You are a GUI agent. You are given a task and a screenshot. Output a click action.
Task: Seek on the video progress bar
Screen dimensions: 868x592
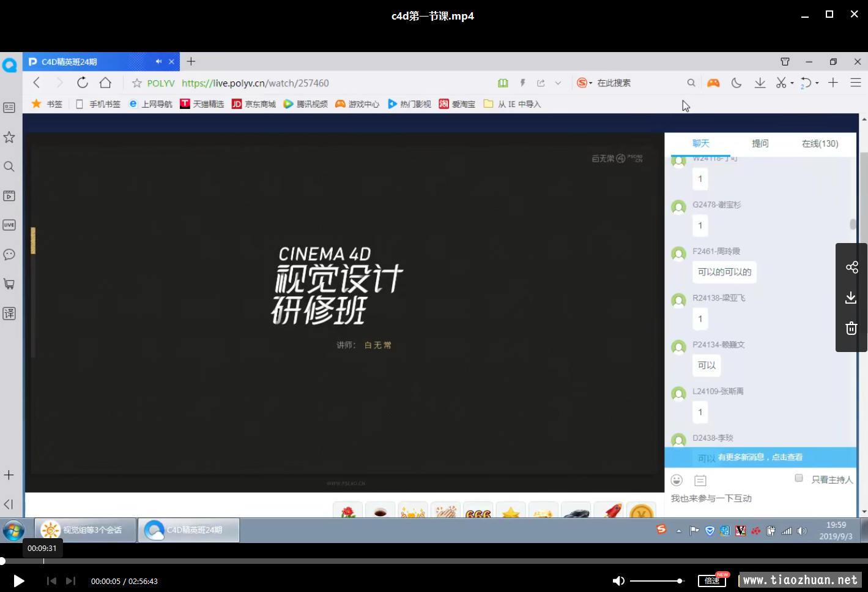pyautogui.click(x=434, y=561)
